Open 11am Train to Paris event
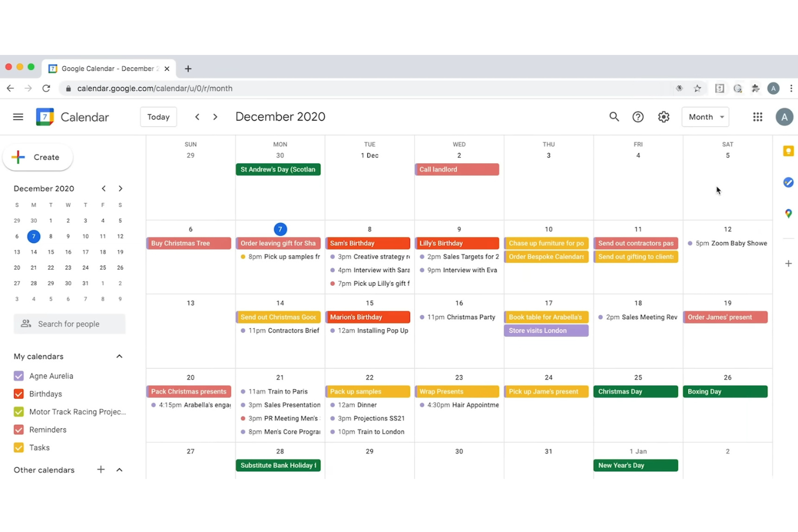798x532 pixels. tap(278, 391)
